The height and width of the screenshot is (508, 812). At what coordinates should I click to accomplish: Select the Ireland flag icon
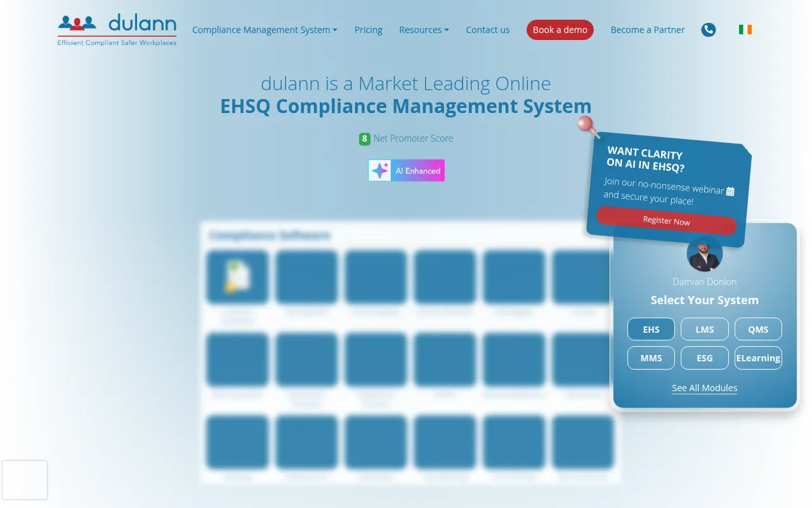click(x=745, y=30)
